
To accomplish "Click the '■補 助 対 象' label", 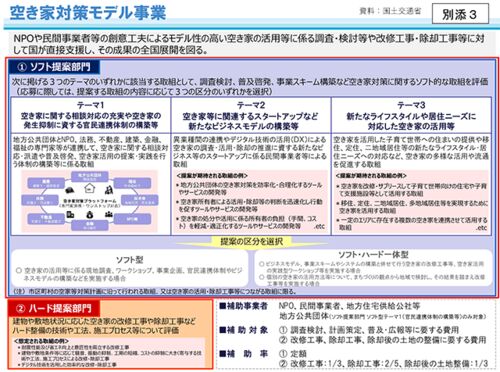I will [x=244, y=330].
